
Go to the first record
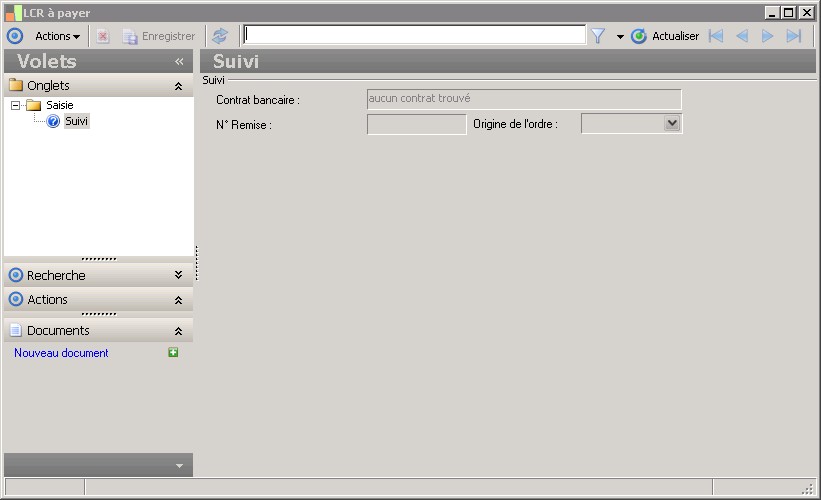(716, 36)
